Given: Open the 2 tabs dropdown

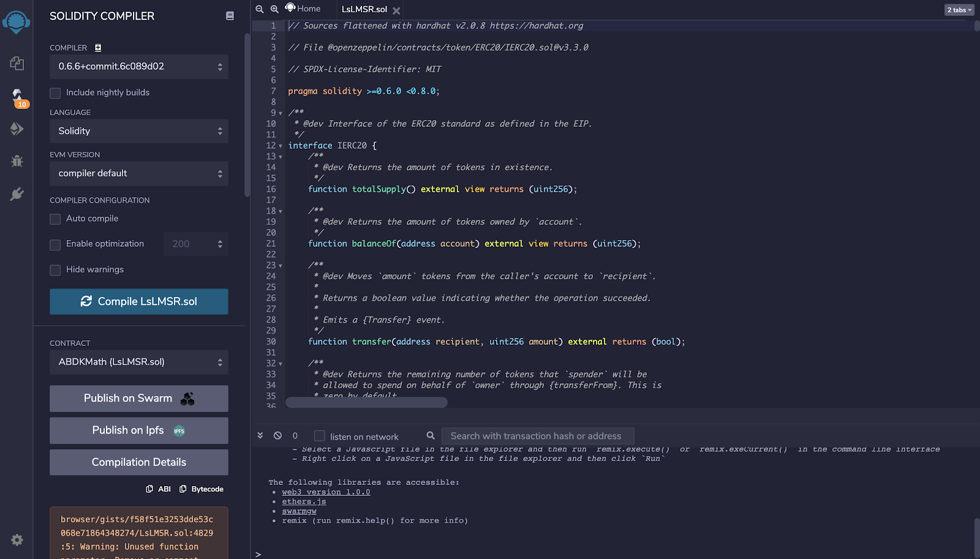Looking at the screenshot, I should click(959, 10).
